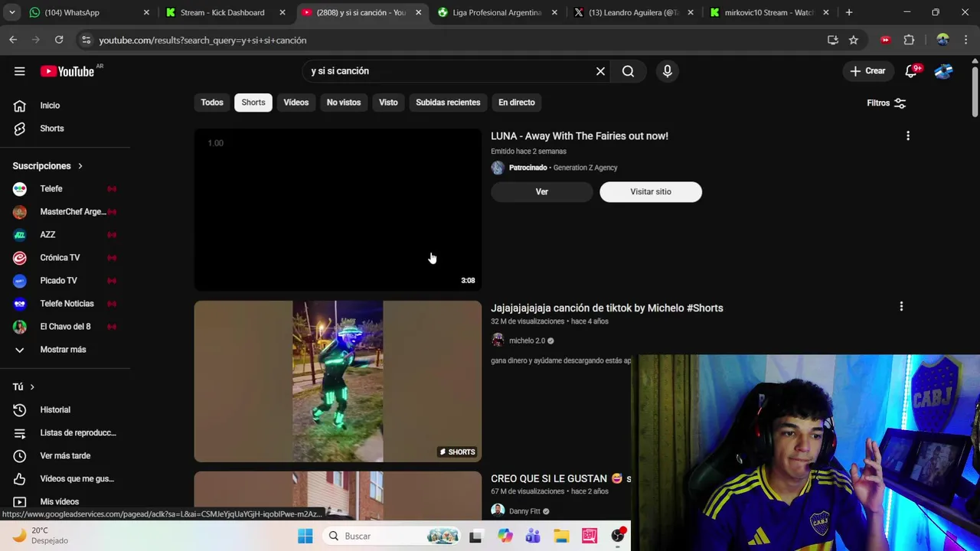The height and width of the screenshot is (551, 980).
Task: Click the browser back arrow
Action: point(13,40)
